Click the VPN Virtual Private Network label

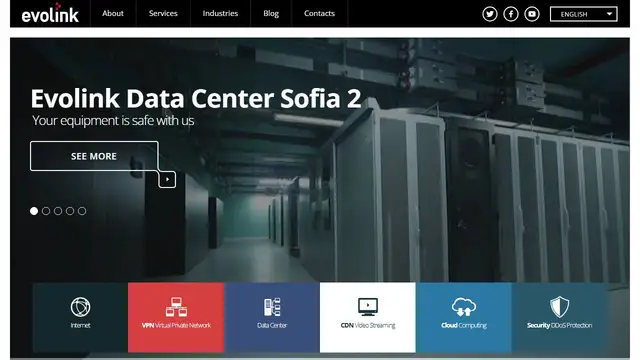point(176,325)
